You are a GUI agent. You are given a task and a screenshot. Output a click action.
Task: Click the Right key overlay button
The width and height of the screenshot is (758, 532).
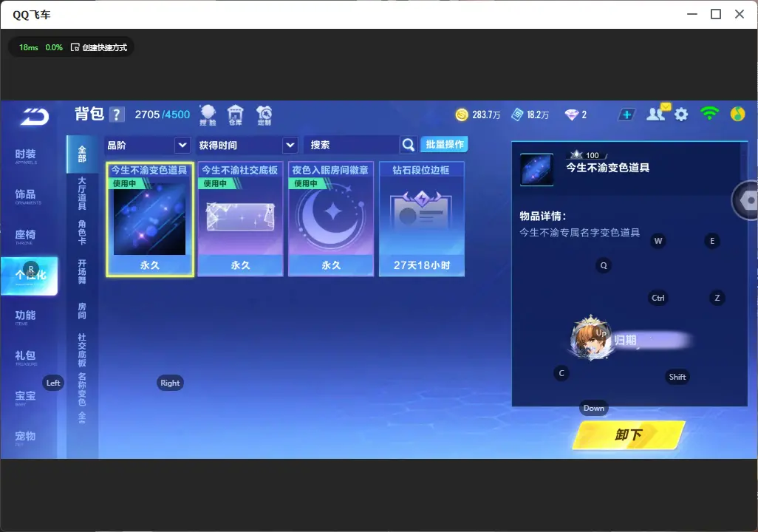170,383
